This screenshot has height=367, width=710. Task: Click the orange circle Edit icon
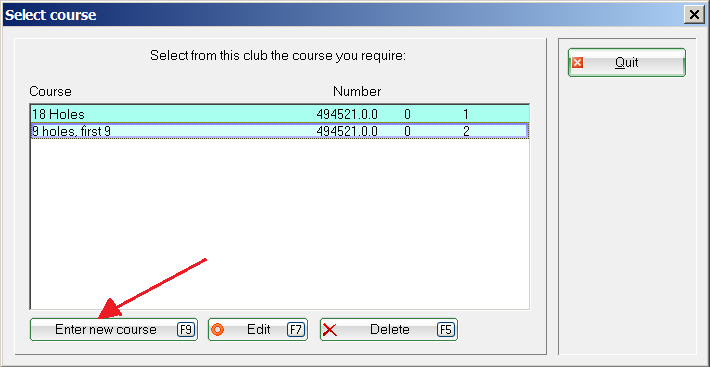coord(218,330)
